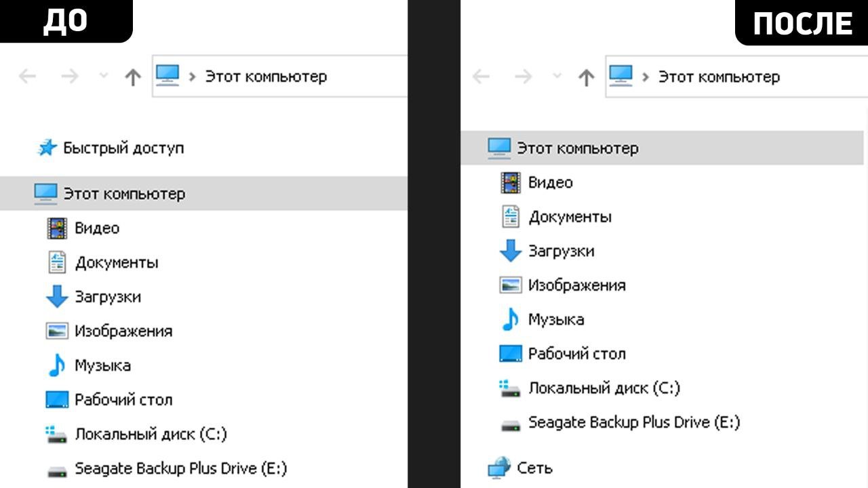
Task: Click the address bar in ПОСЛЕ panel
Action: (736, 76)
